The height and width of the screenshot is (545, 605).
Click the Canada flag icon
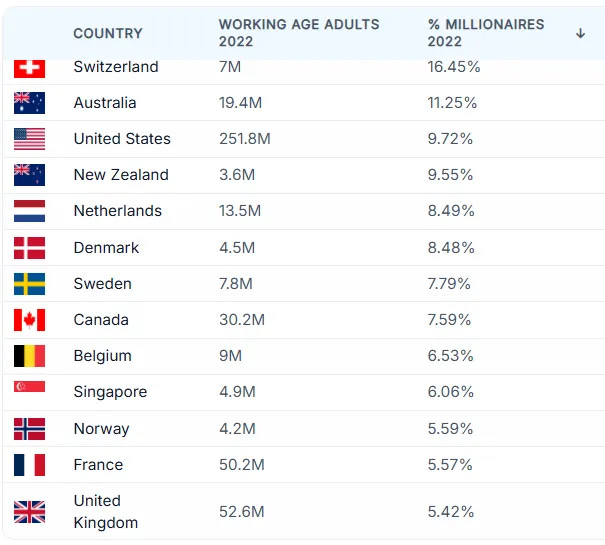click(29, 320)
